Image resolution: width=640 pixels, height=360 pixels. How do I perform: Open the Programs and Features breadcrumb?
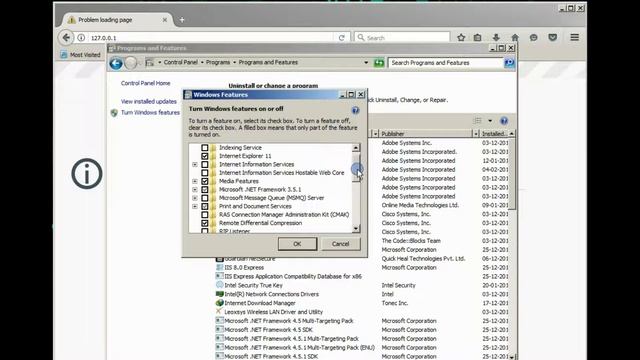click(268, 62)
